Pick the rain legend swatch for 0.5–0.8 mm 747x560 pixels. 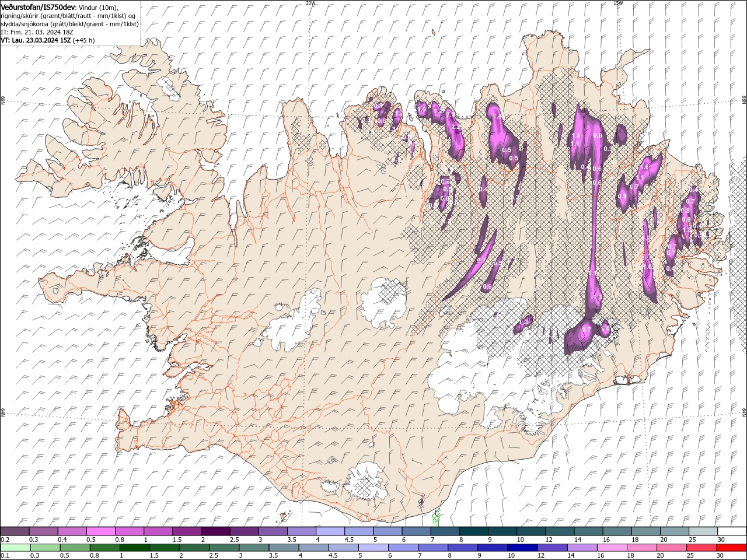click(x=75, y=548)
